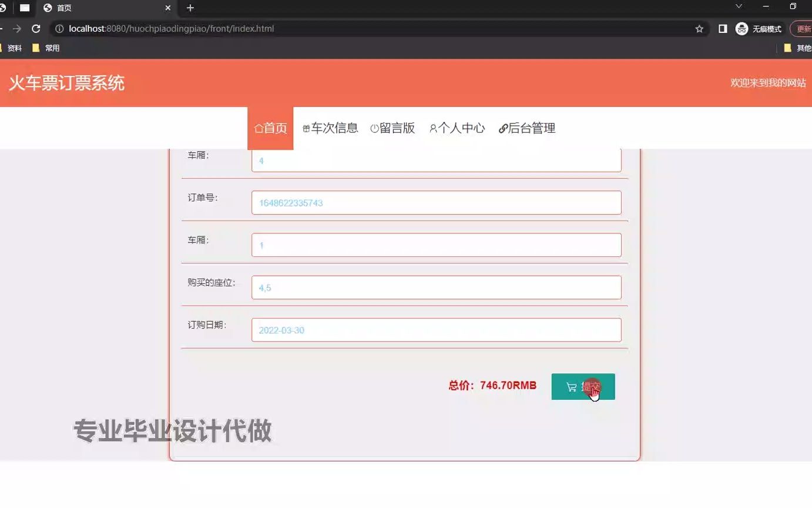
Task: Click the 更新 browser update button
Action: [x=802, y=29]
